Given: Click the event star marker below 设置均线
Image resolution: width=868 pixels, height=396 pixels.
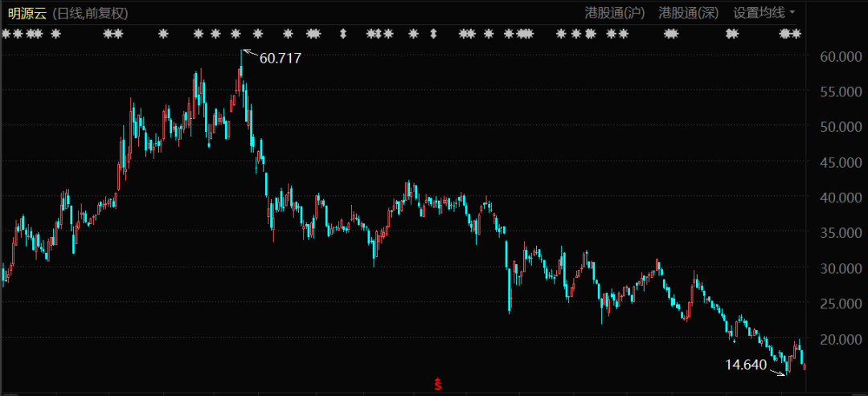Looking at the screenshot, I should click(731, 34).
